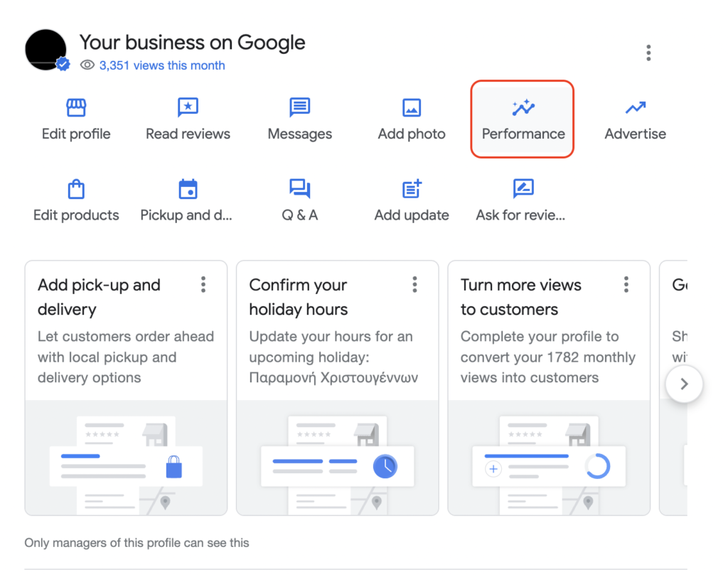
Task: Open the Performance sparkline icon
Action: pyautogui.click(x=523, y=108)
